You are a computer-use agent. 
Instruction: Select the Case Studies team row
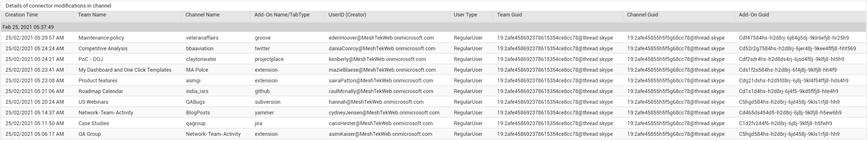coord(433,123)
